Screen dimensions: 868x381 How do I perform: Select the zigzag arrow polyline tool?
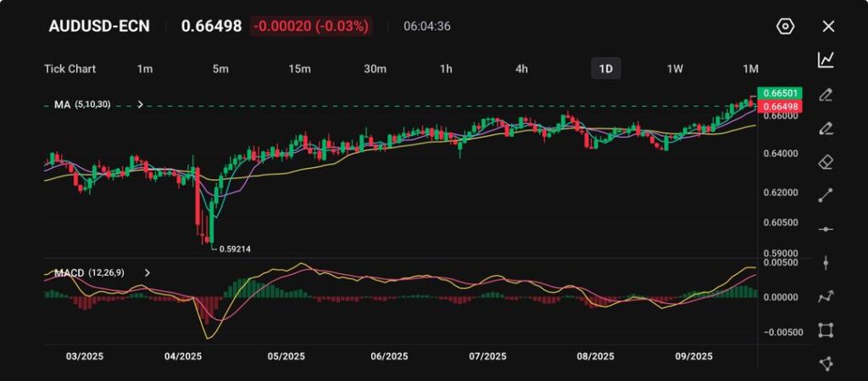pos(826,297)
